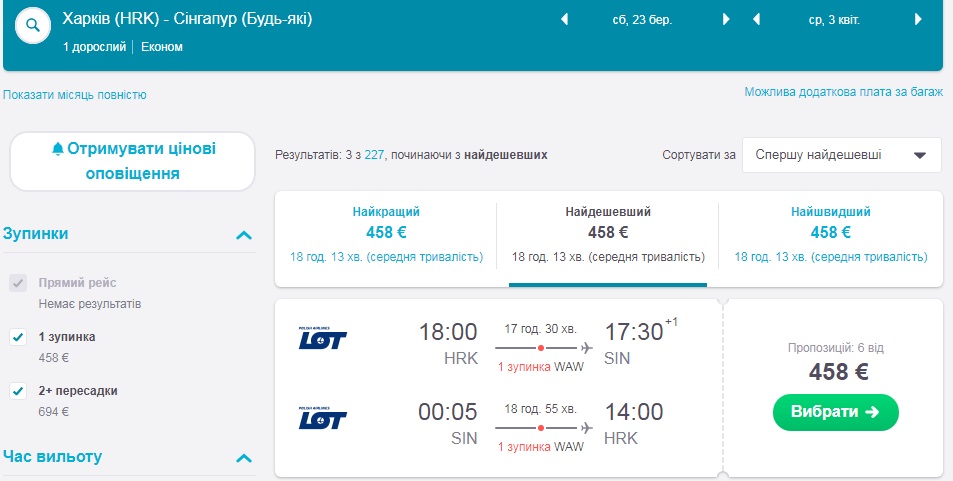This screenshot has width=953, height=481.
Task: Click LOT airline logo on return flight
Action: click(322, 417)
